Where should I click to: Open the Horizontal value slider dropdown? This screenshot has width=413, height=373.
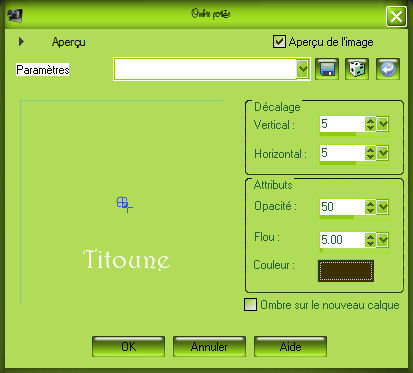tap(383, 153)
